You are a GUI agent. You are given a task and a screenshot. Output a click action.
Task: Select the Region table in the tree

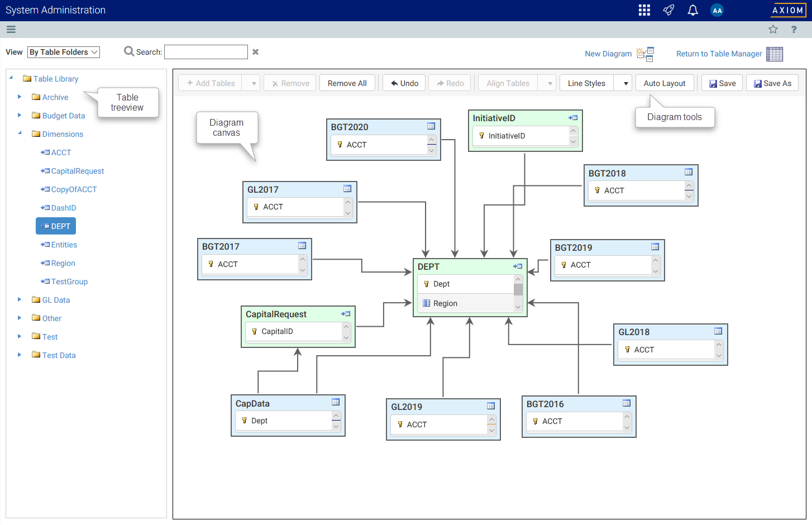(x=63, y=263)
